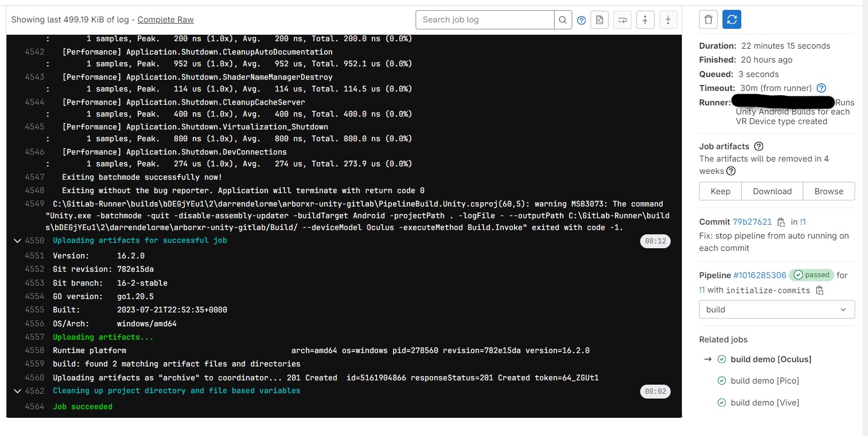Viewport: 868px width, 436px height.
Task: Click 'Exiting batchmode successfully now!' text
Action: 142,177
